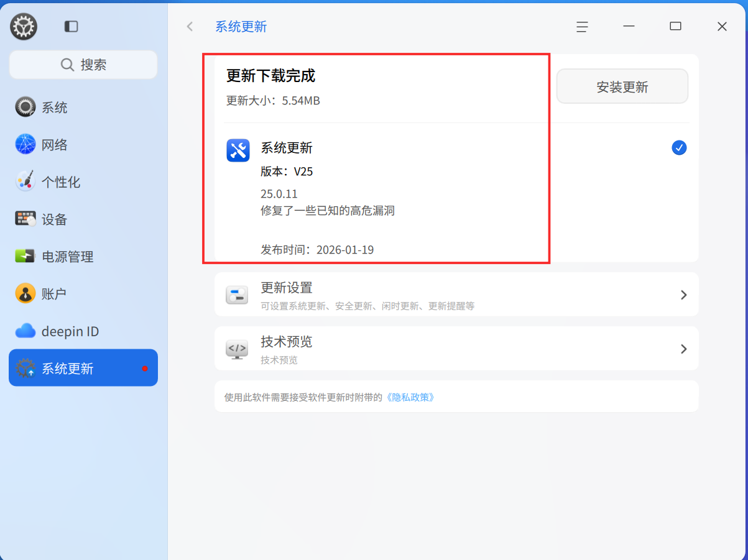Image resolution: width=748 pixels, height=560 pixels.
Task: Open the 技术预览 row
Action: point(456,349)
